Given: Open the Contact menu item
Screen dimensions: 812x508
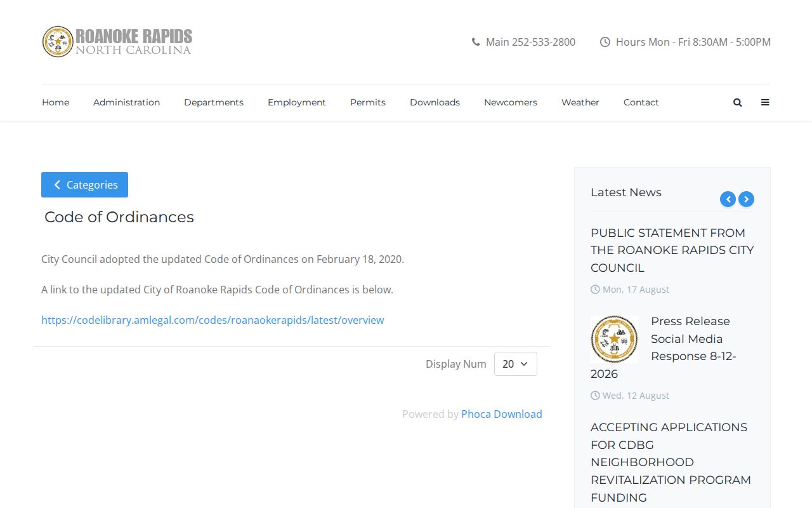Looking at the screenshot, I should pos(641,102).
